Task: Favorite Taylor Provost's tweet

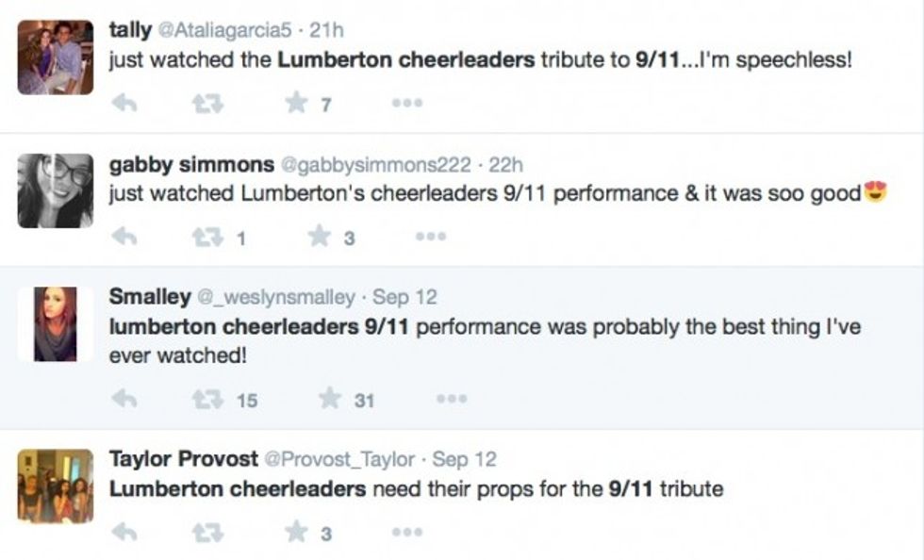Action: [297, 534]
